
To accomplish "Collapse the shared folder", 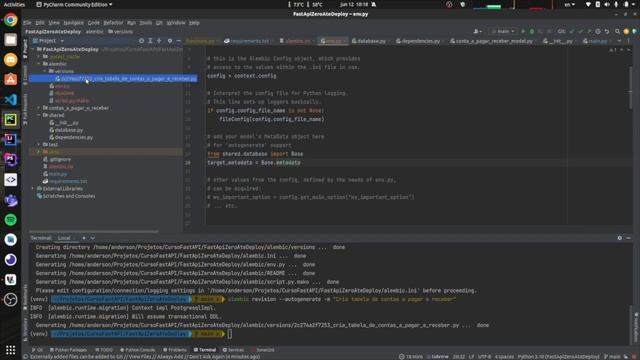I will 39,116.
